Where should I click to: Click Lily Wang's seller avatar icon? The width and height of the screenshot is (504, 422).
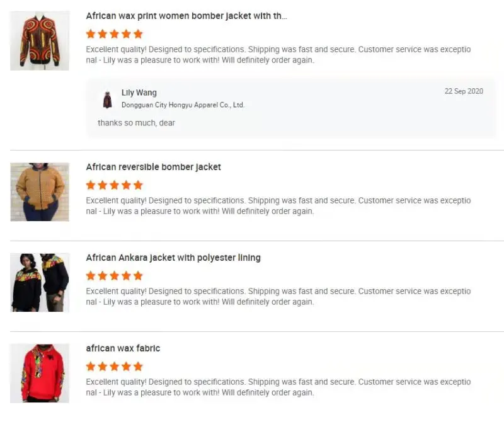point(107,99)
